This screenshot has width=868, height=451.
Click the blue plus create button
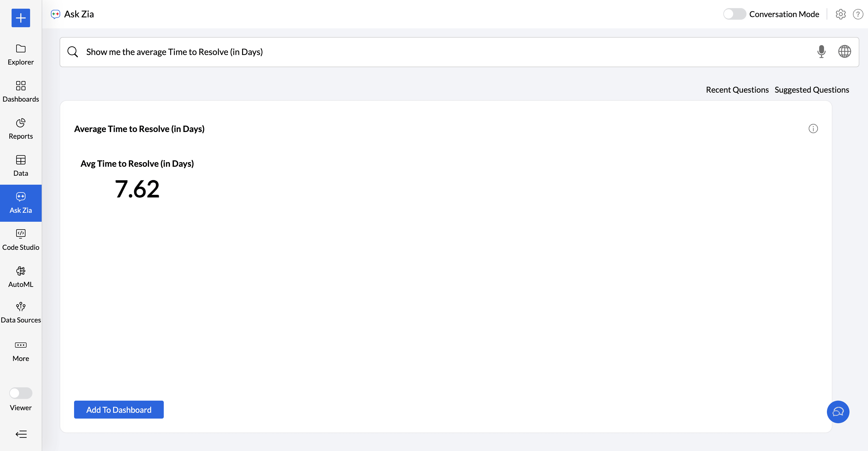pyautogui.click(x=21, y=18)
